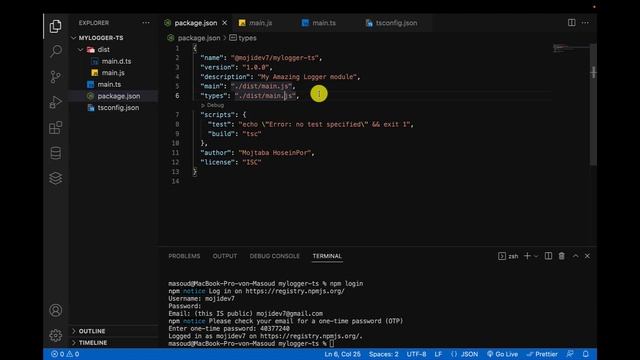Open the layers stack icon in activity bar
The image size is (640, 360).
coord(56,178)
